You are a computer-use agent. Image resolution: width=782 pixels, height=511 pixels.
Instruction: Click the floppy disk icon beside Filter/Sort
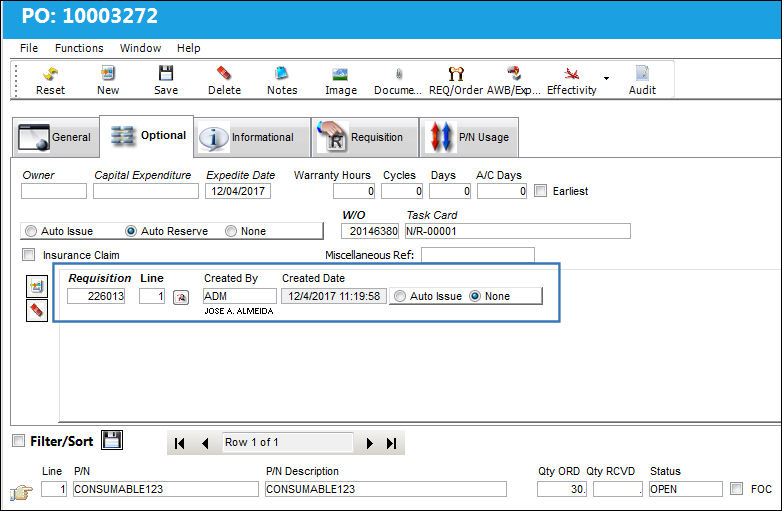click(x=112, y=440)
